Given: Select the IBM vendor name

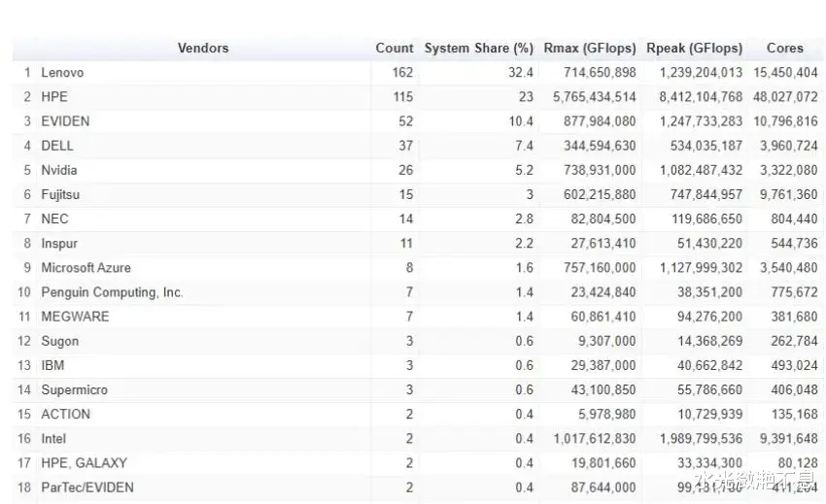Looking at the screenshot, I should coord(52,365).
